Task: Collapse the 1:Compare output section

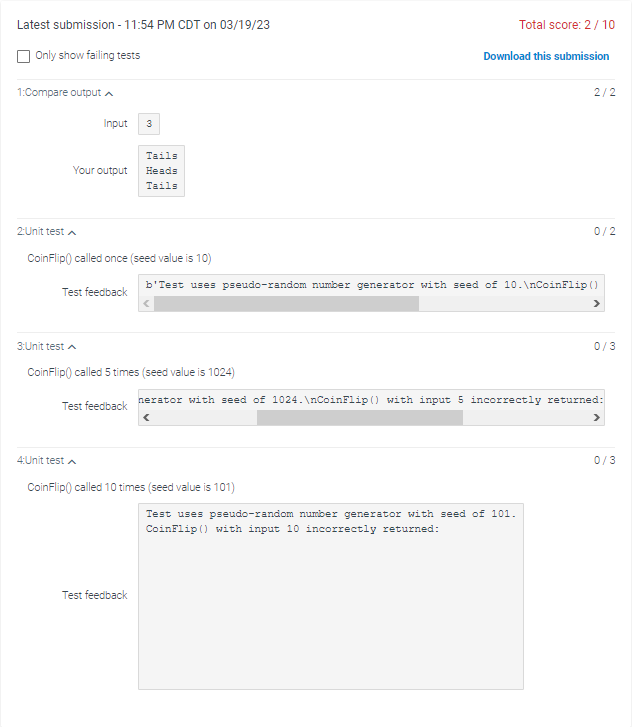Action: tap(65, 93)
